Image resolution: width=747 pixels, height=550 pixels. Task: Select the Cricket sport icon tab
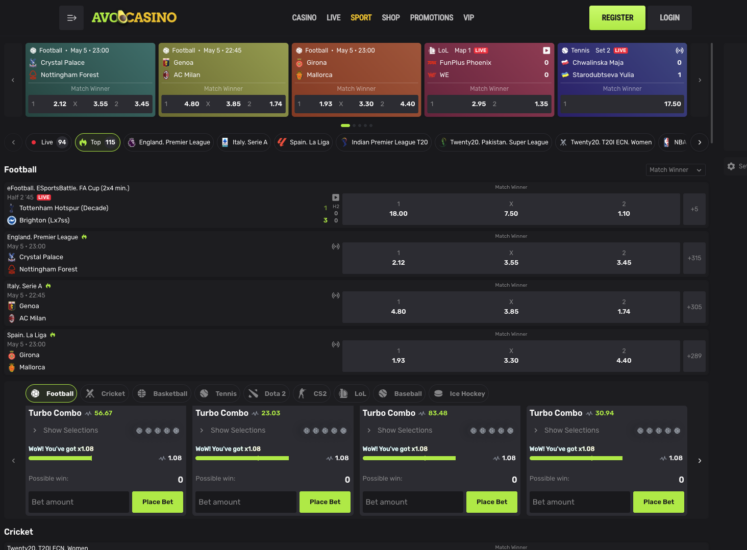coord(105,394)
